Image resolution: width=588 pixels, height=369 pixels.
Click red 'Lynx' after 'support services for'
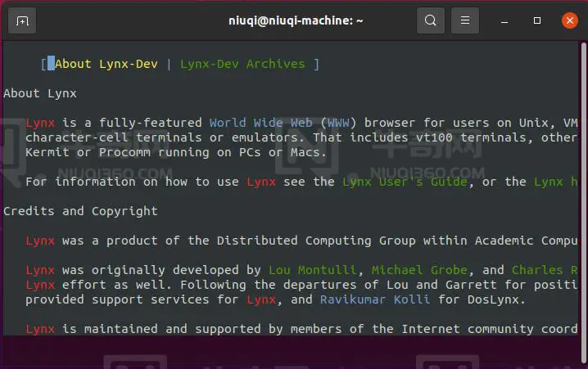[x=261, y=299]
